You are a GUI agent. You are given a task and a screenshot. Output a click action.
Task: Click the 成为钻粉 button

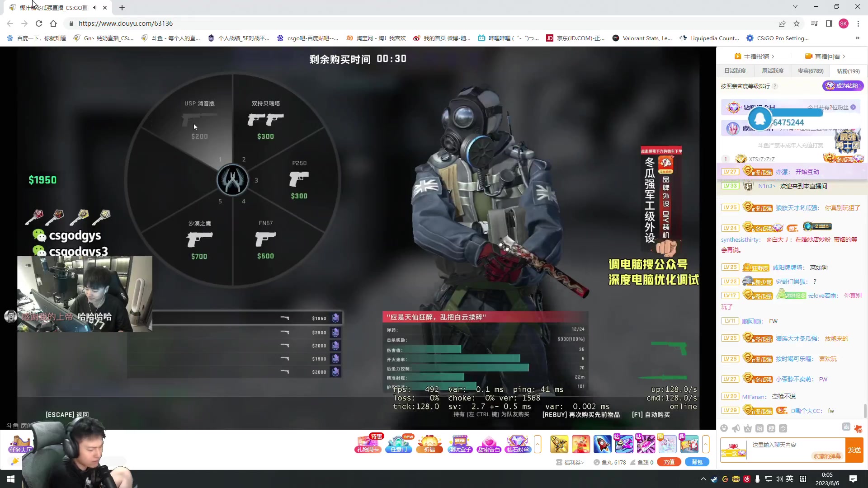click(843, 86)
